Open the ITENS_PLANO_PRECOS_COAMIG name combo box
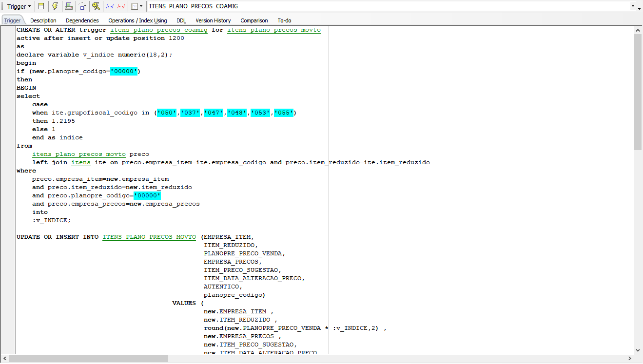 point(392,6)
